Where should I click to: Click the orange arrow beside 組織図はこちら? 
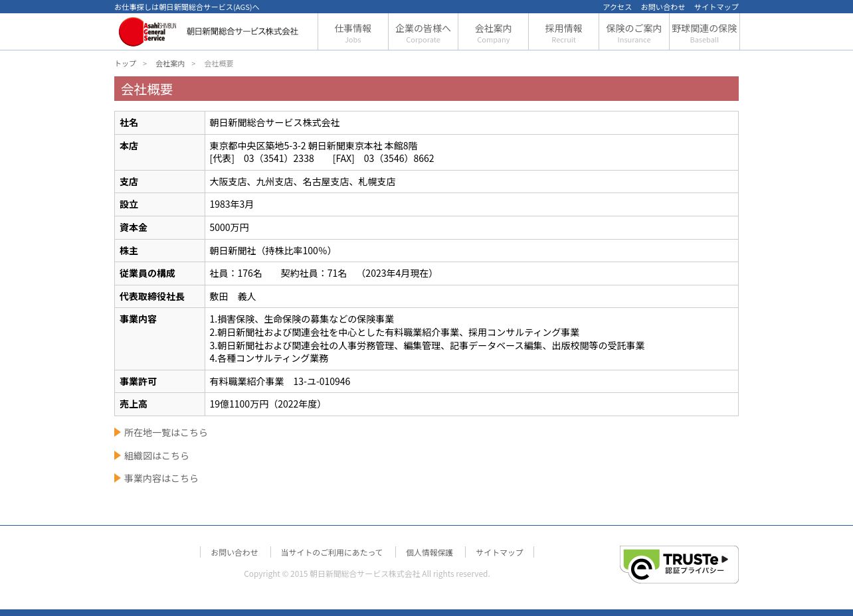[x=118, y=455]
